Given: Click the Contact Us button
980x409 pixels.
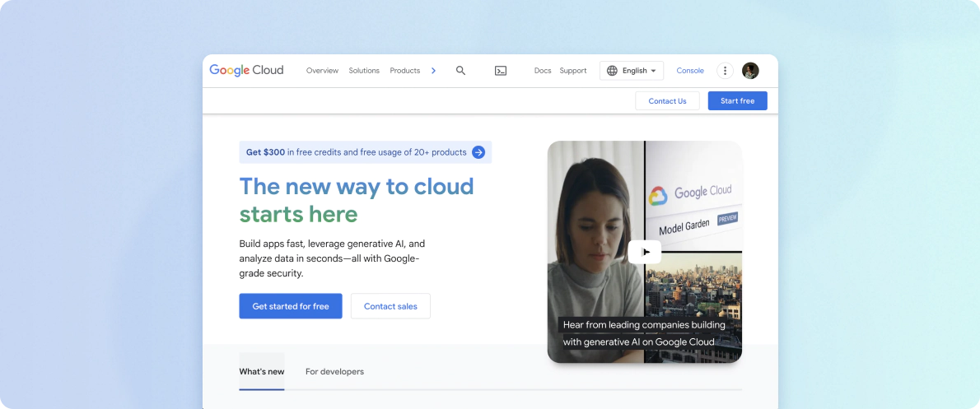Looking at the screenshot, I should pos(667,100).
